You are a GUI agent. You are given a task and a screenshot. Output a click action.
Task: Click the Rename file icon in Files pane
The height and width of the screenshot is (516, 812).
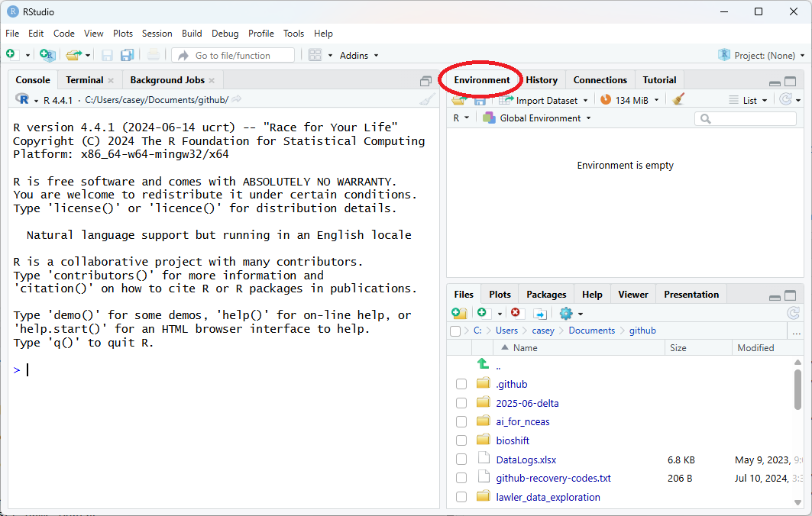point(539,313)
